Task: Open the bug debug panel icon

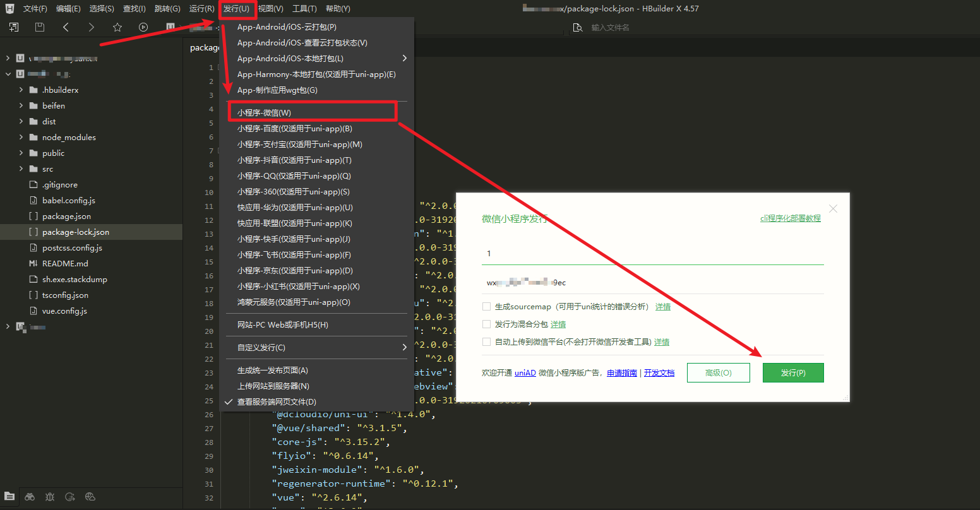Action: (50, 497)
